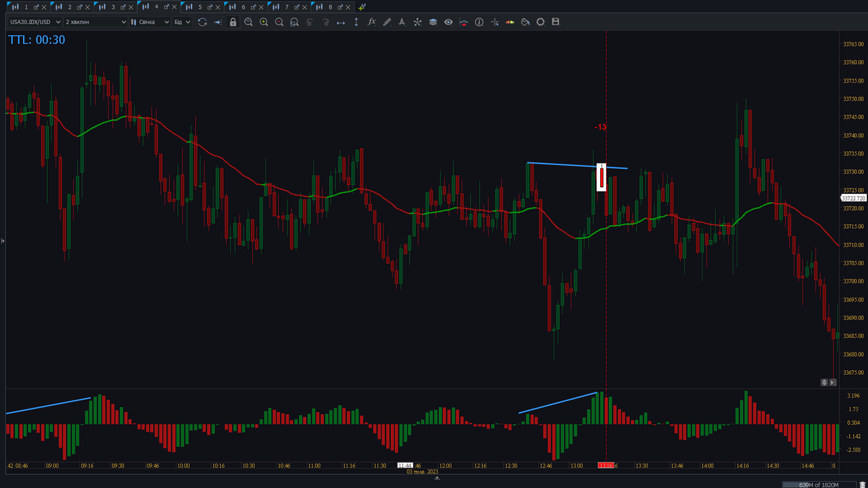Screen dimensions: 868x488
Task: Zoom out with the minus magnifier
Action: click(279, 22)
